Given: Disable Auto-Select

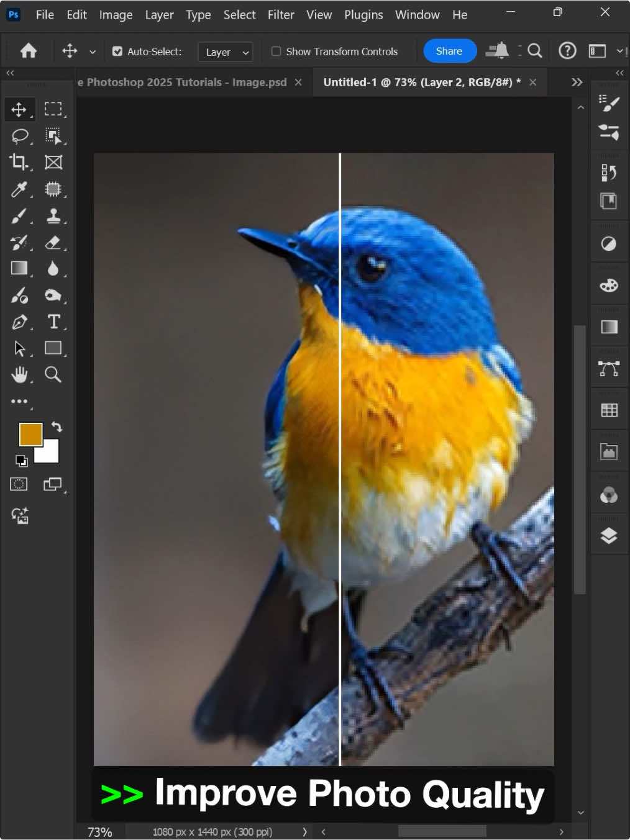Looking at the screenshot, I should click(x=117, y=51).
